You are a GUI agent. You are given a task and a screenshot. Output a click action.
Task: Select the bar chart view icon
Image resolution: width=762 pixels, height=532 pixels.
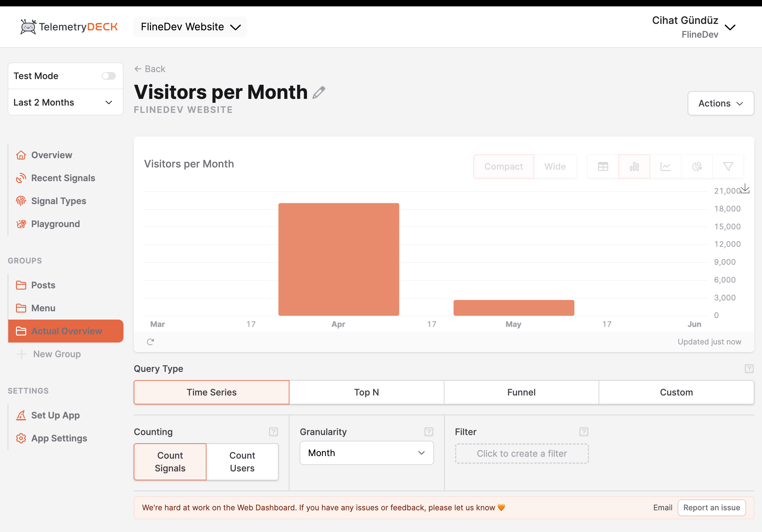click(634, 166)
